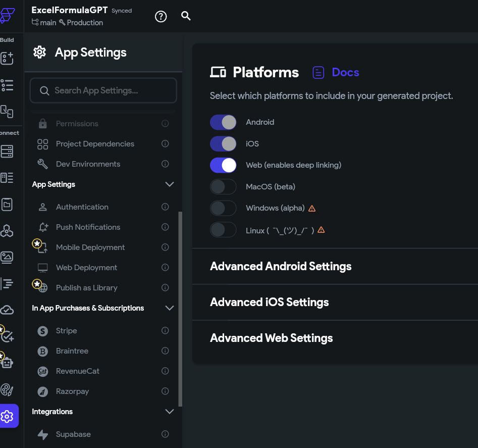Open the help question mark icon
This screenshot has width=478, height=448.
tap(161, 17)
